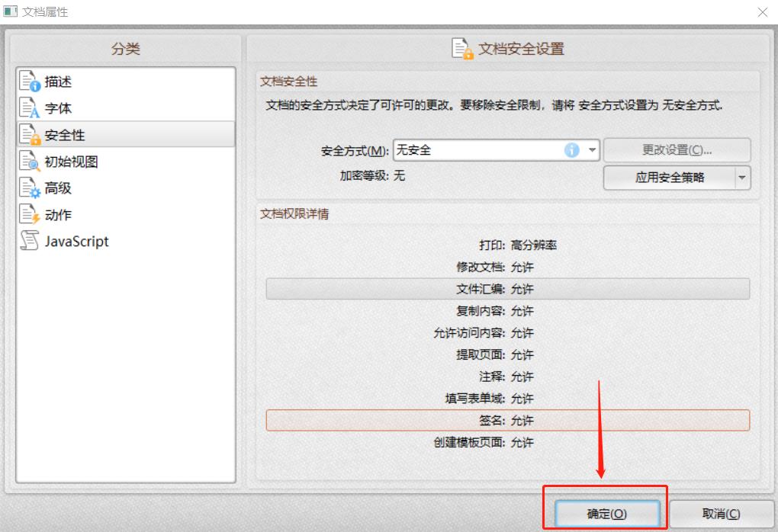Image resolution: width=778 pixels, height=532 pixels.
Task: Select the 文件汇编: 允许 row
Action: tap(507, 289)
